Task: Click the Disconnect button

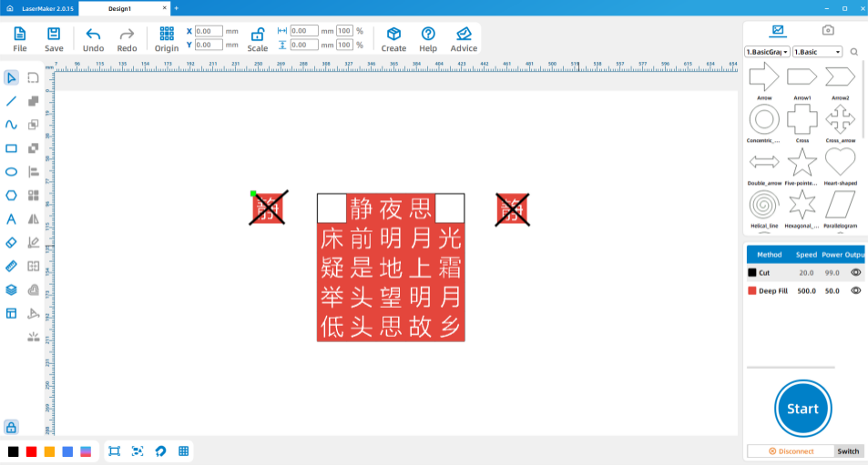Action: pos(791,451)
